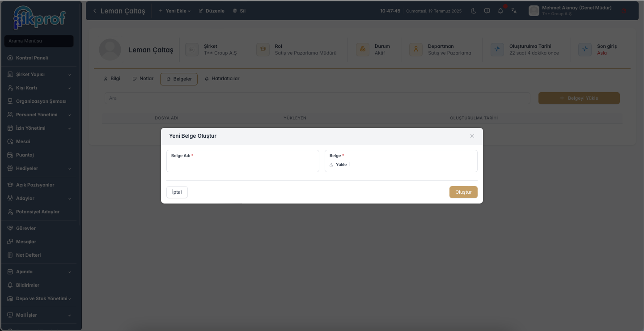The height and width of the screenshot is (331, 644).
Task: Click the Belge Adı input field
Action: [x=243, y=161]
